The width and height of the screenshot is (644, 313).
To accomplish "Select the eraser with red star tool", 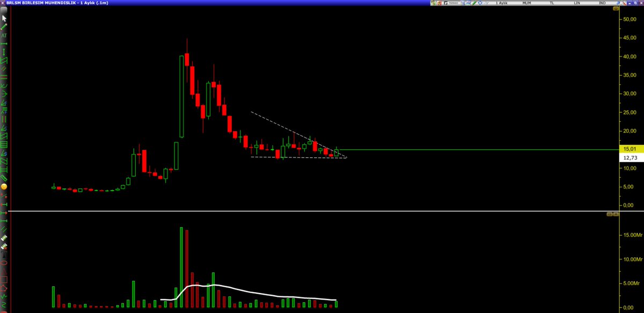I will point(4,246).
